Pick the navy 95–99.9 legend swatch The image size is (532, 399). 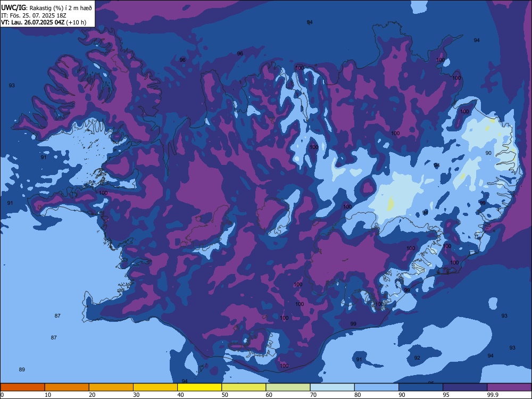click(465, 387)
